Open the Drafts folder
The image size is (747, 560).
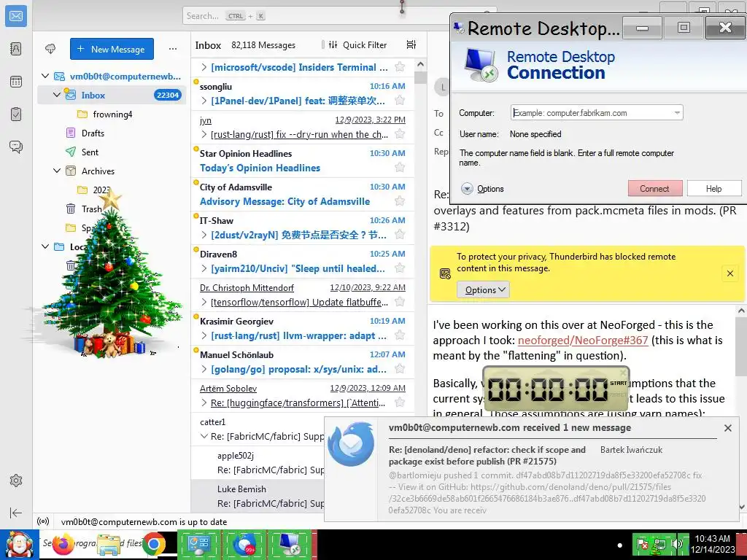tap(112, 133)
